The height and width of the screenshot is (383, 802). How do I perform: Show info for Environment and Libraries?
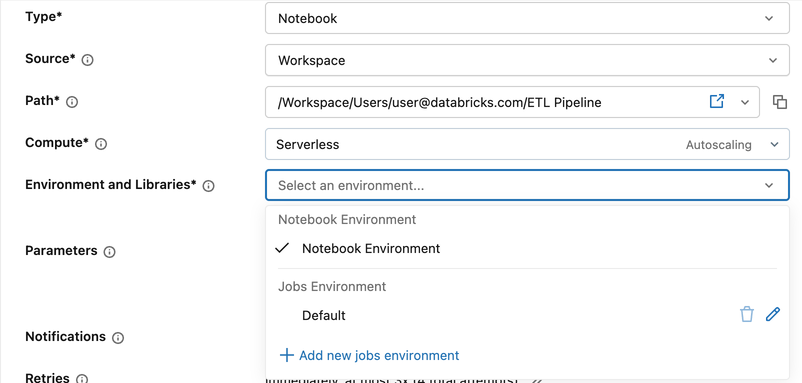[x=208, y=186]
